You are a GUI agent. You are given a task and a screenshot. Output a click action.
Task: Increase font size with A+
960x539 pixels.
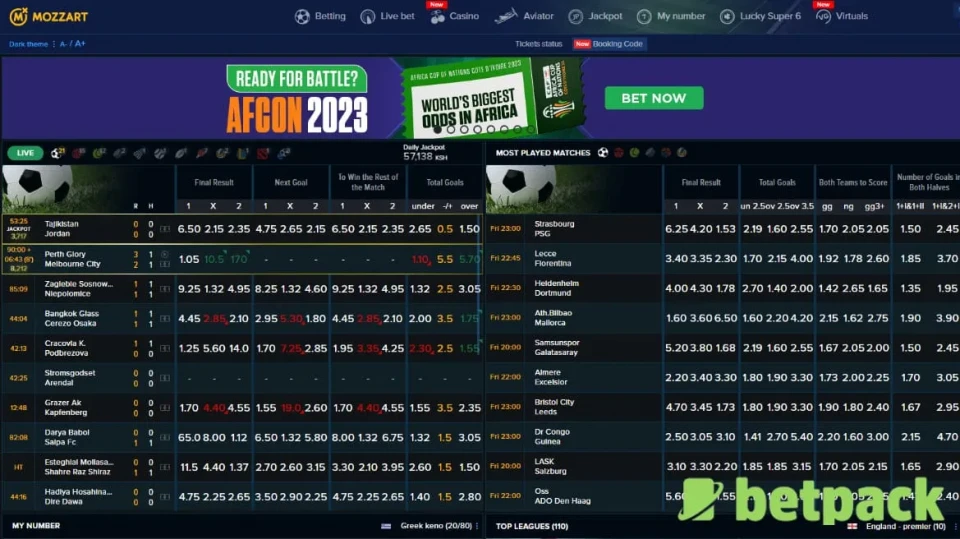pyautogui.click(x=80, y=44)
